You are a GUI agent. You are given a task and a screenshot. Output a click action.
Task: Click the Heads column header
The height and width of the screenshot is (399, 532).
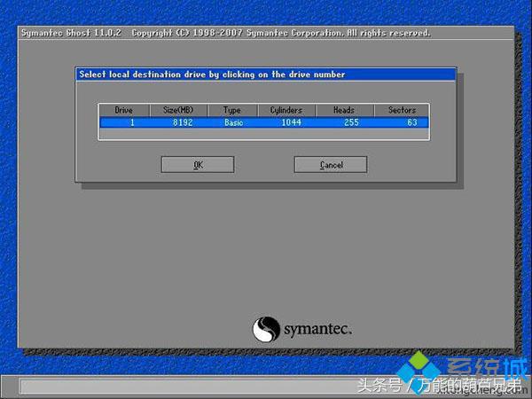click(344, 110)
